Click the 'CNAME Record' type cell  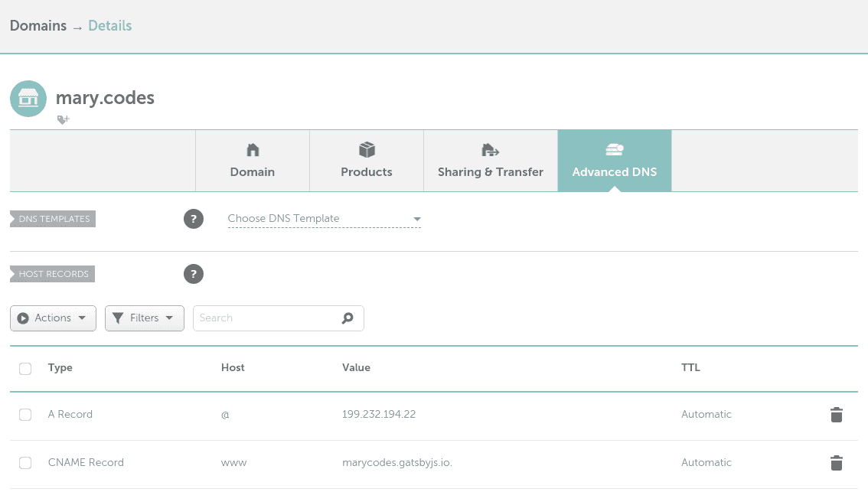click(x=86, y=463)
